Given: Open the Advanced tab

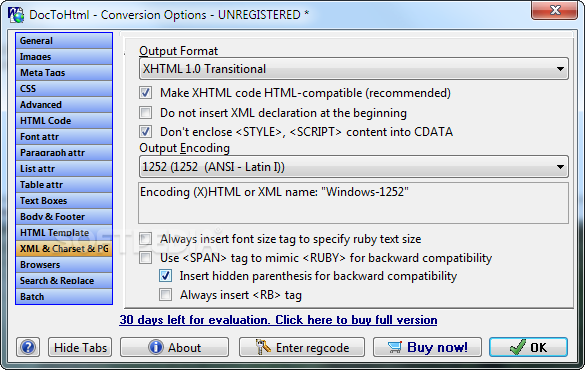Looking at the screenshot, I should tap(64, 105).
